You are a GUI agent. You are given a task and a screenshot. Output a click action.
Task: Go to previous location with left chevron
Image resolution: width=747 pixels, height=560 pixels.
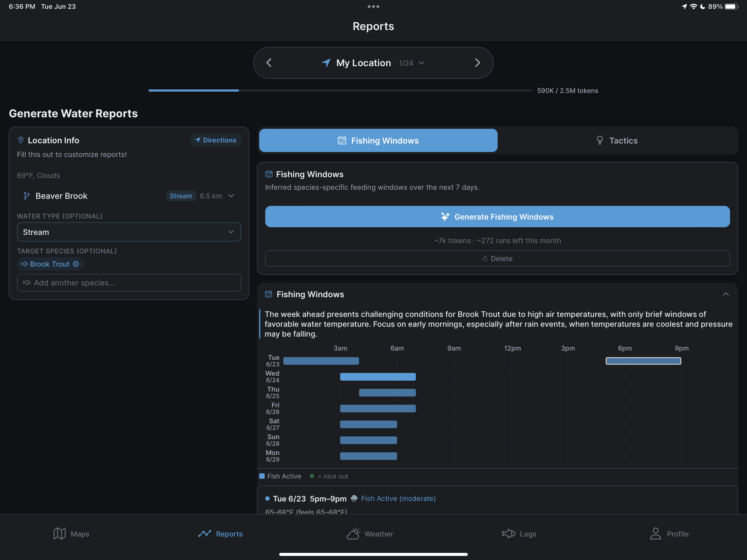pos(269,63)
